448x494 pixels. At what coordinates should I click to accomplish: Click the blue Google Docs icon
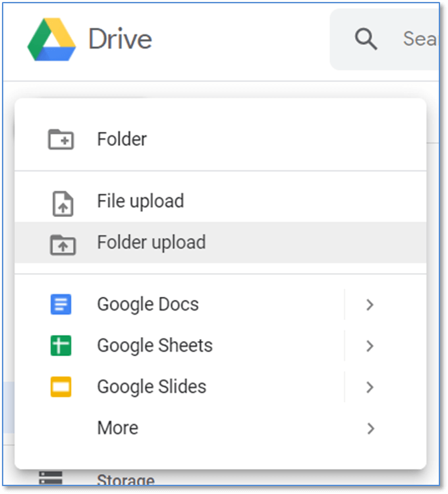tap(61, 304)
